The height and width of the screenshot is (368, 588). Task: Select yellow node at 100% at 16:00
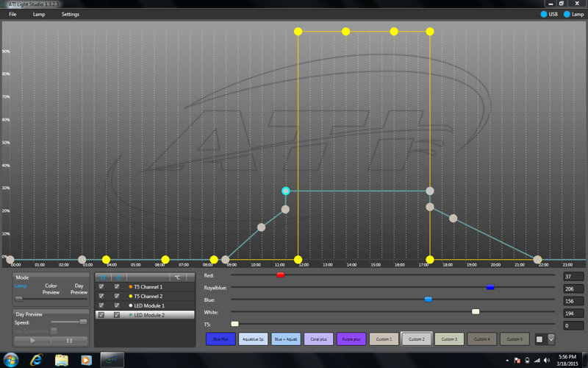tap(394, 32)
